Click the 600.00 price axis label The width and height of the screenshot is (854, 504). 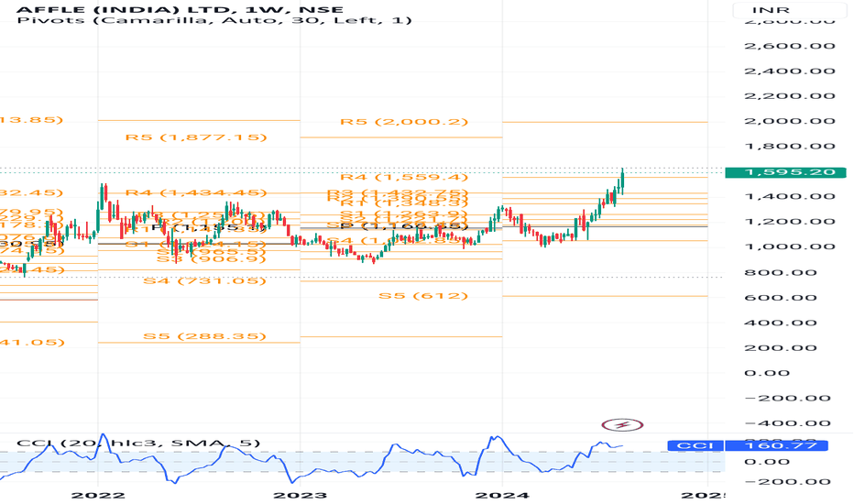click(x=781, y=298)
